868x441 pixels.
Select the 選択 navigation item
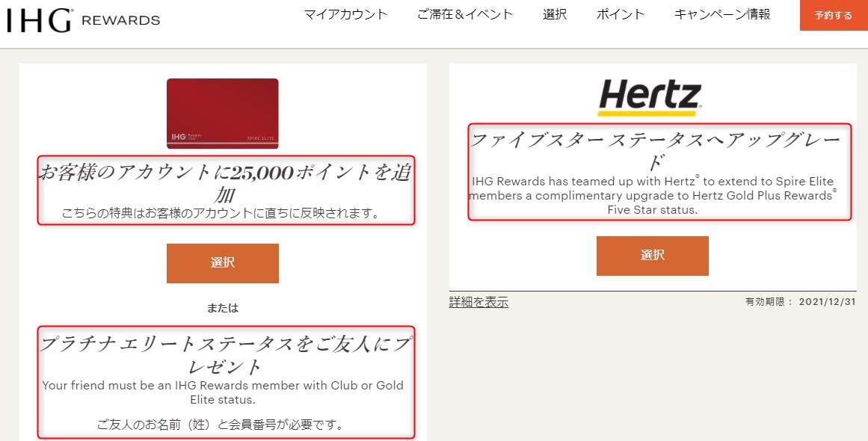coord(555,14)
